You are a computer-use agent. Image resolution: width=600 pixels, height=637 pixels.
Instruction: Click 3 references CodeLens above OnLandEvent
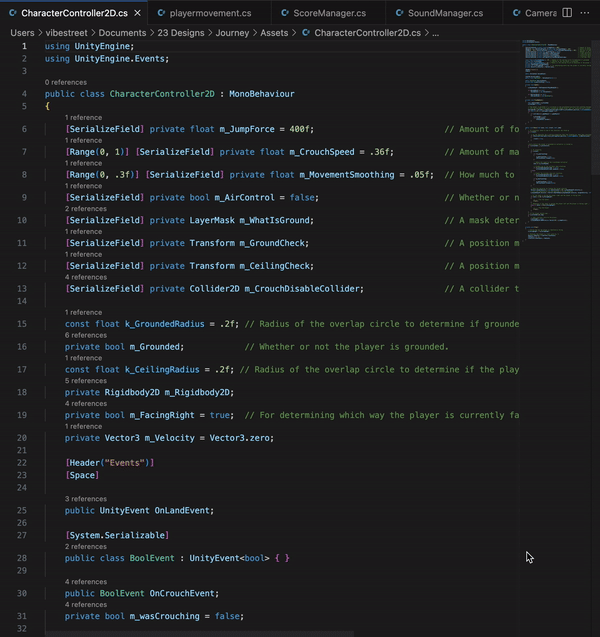86,499
